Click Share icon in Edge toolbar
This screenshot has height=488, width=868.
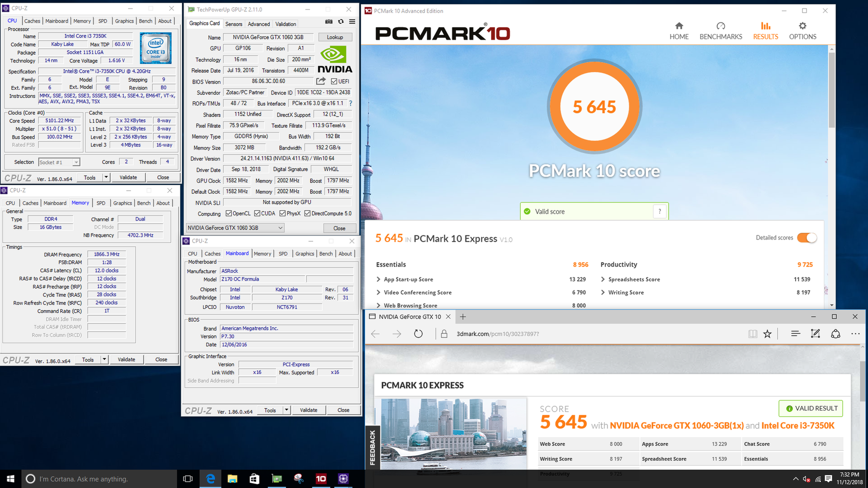835,334
